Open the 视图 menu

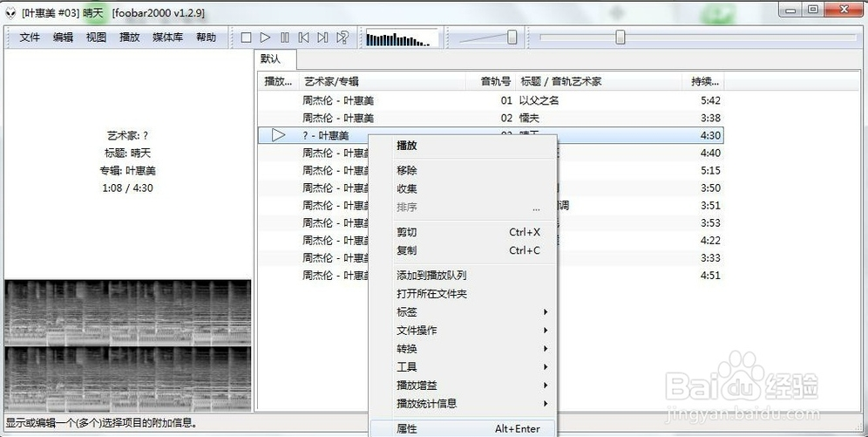coord(96,38)
